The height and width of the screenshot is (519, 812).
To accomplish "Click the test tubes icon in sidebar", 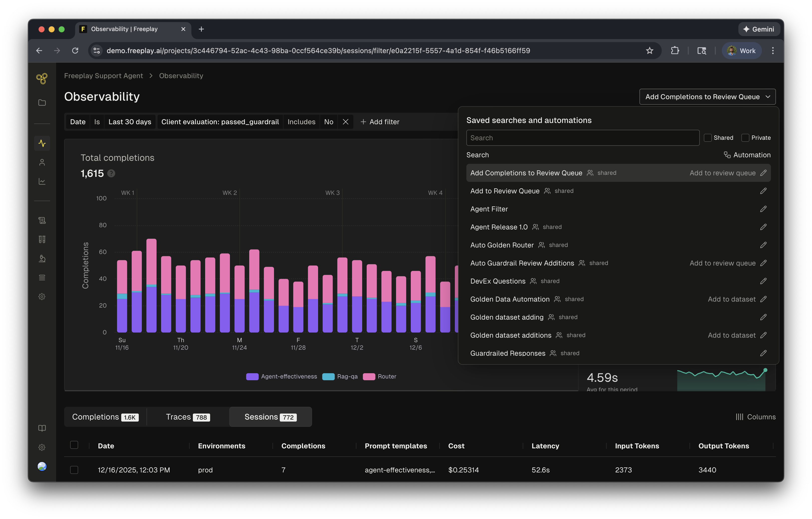I will point(42,239).
